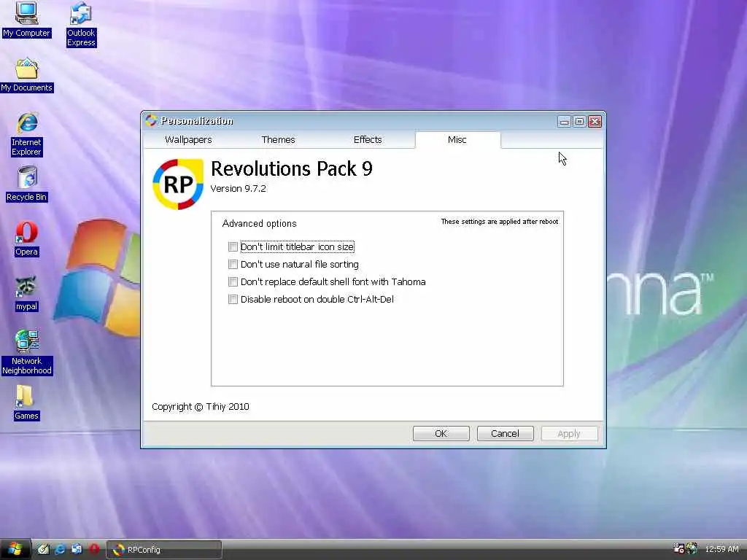The image size is (747, 560).
Task: Click the Cancel button
Action: pyautogui.click(x=505, y=433)
